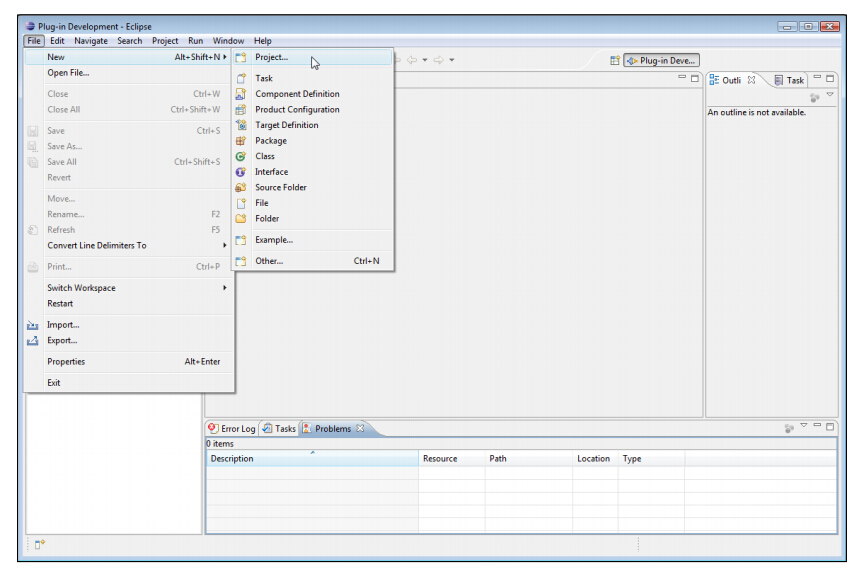Click the Package icon in submenu
The height and width of the screenshot is (580, 860).
tap(241, 141)
